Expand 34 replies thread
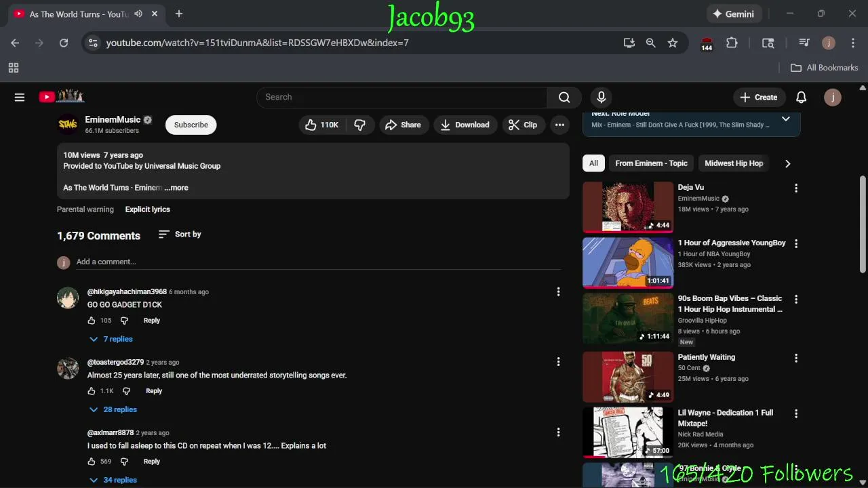The height and width of the screenshot is (488, 868). click(113, 480)
